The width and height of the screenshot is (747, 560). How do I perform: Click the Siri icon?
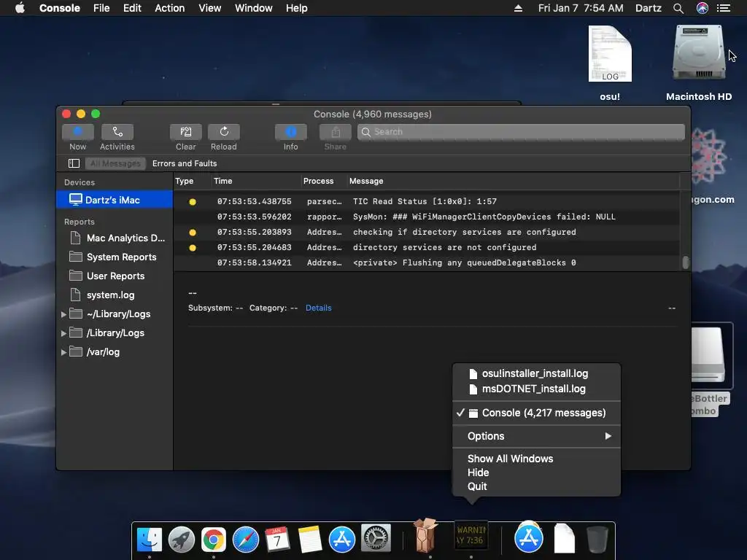click(703, 8)
